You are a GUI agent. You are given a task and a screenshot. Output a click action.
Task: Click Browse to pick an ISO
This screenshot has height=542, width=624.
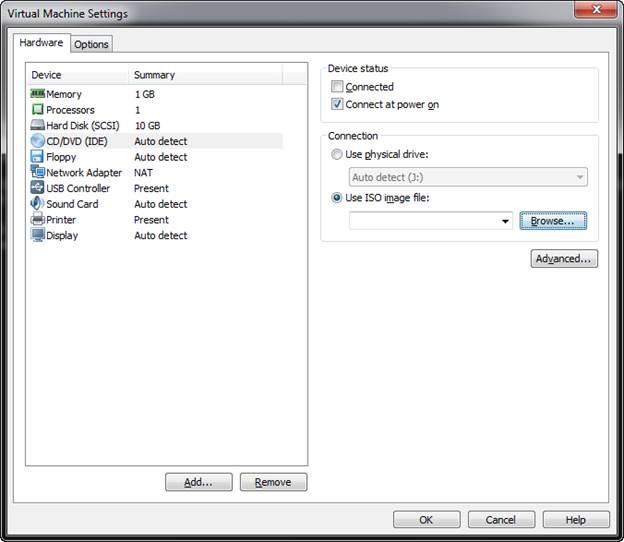[x=553, y=221]
